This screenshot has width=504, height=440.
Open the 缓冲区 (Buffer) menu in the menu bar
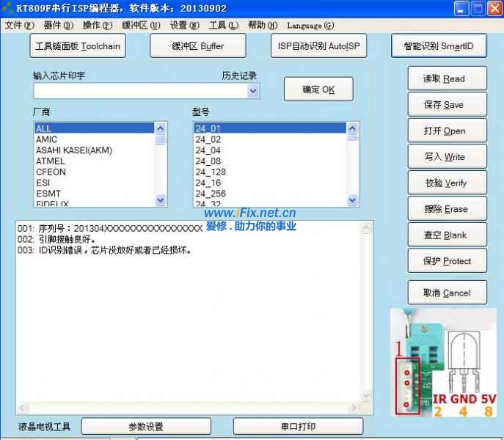(141, 25)
